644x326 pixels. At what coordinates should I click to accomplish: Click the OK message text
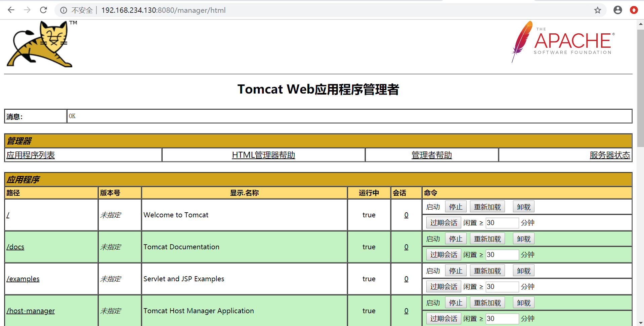coord(72,116)
